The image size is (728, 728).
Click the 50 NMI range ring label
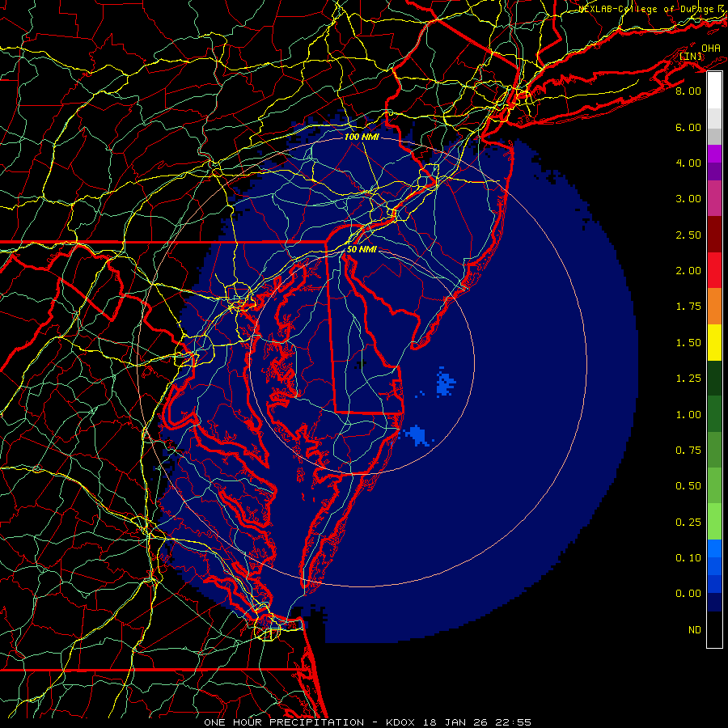[x=362, y=249]
